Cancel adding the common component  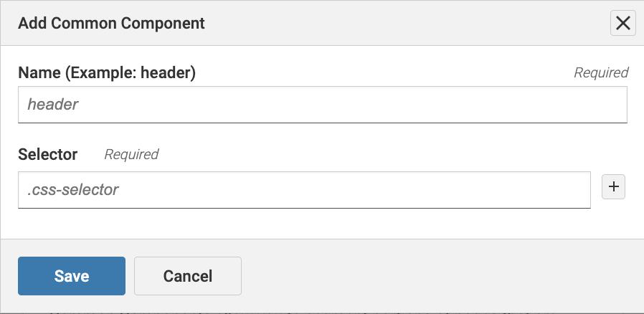pyautogui.click(x=188, y=276)
